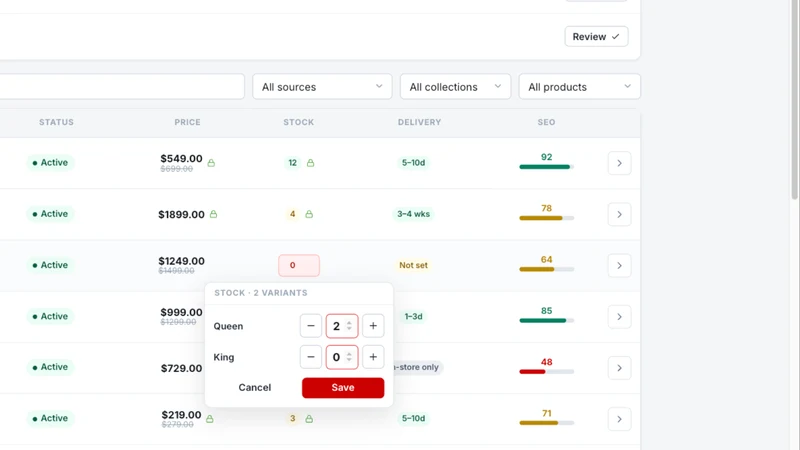Viewport: 800px width, 450px height.
Task: Click the SEO score 48 red progress bar
Action: tap(546, 372)
